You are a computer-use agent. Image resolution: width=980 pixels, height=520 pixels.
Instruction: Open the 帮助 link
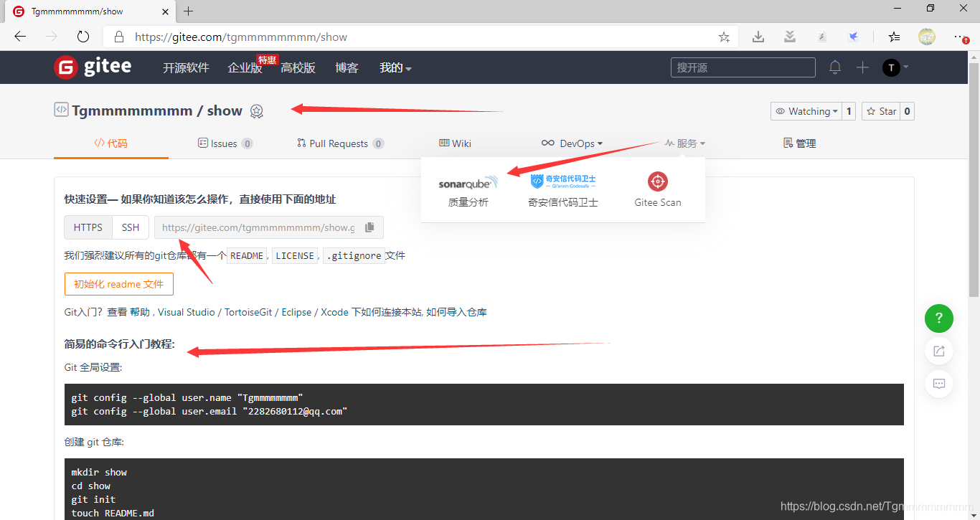[141, 312]
